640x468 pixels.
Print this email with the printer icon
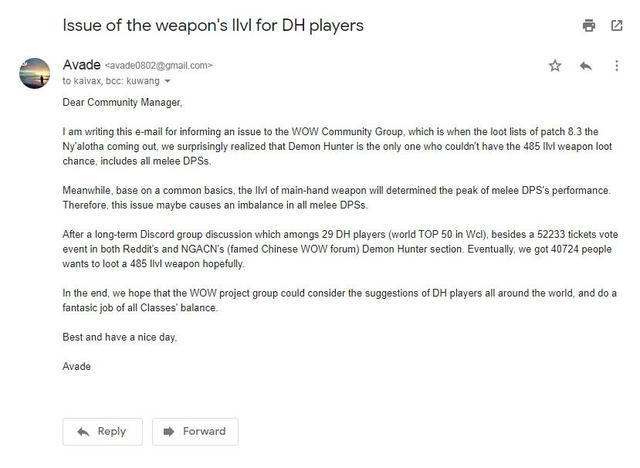coord(589,24)
